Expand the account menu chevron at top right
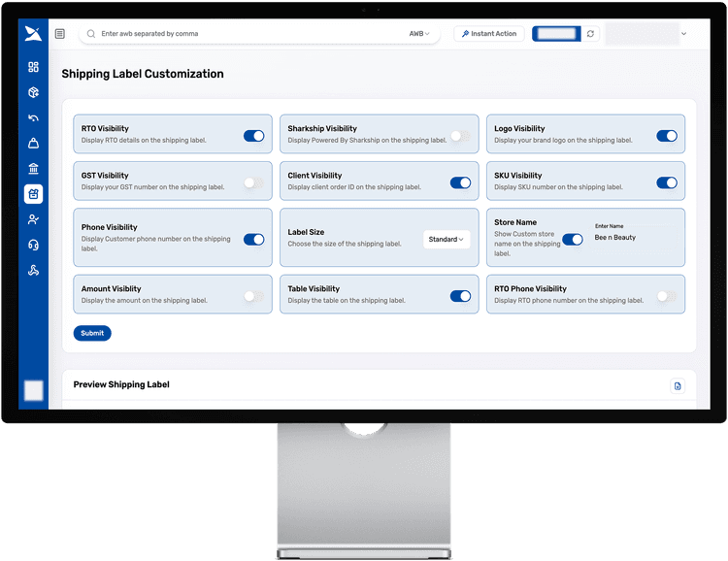 pyautogui.click(x=683, y=33)
